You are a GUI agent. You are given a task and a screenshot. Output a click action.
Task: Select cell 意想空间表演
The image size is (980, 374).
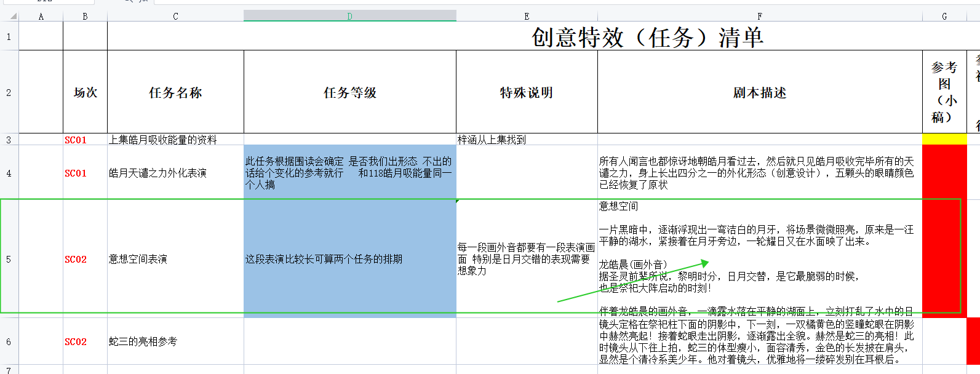pyautogui.click(x=175, y=259)
